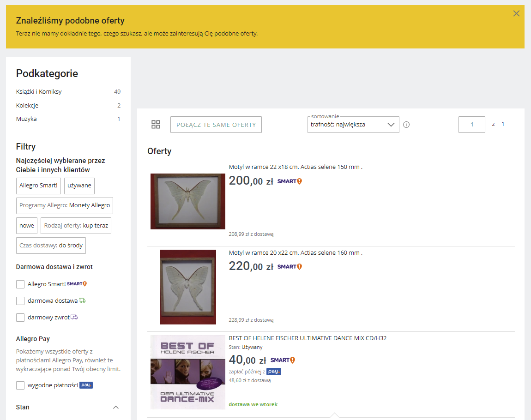Collapse the Stan filter section
The height and width of the screenshot is (420, 531).
[x=116, y=407]
